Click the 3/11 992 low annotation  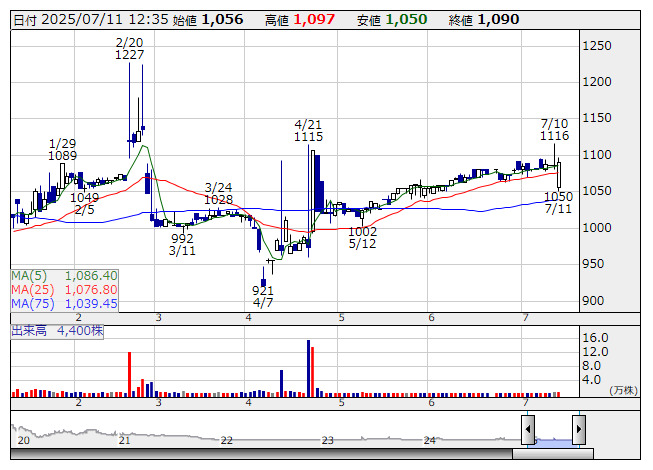(182, 244)
